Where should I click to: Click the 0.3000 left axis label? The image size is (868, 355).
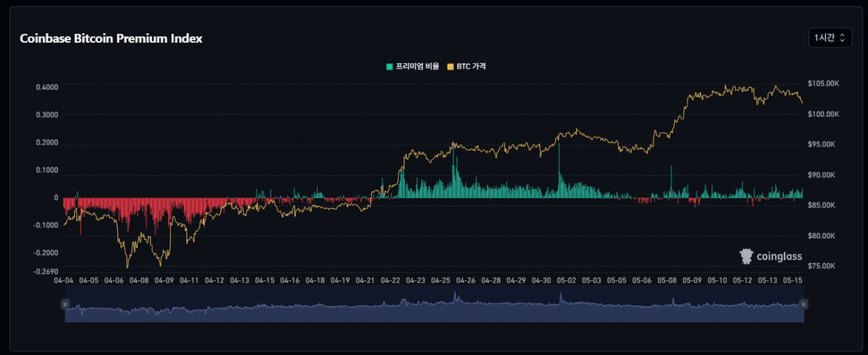point(47,115)
